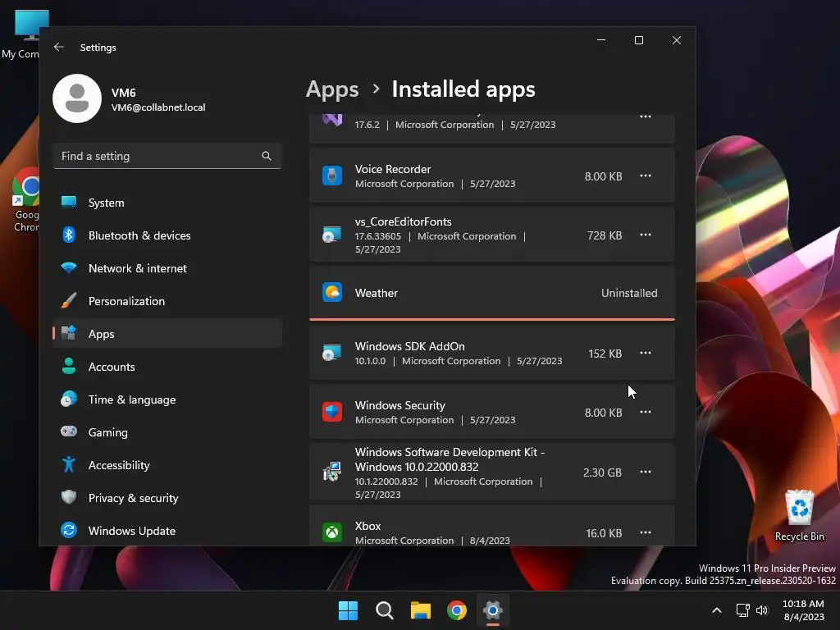
Task: Click the Settings gear in taskbar
Action: point(493,610)
